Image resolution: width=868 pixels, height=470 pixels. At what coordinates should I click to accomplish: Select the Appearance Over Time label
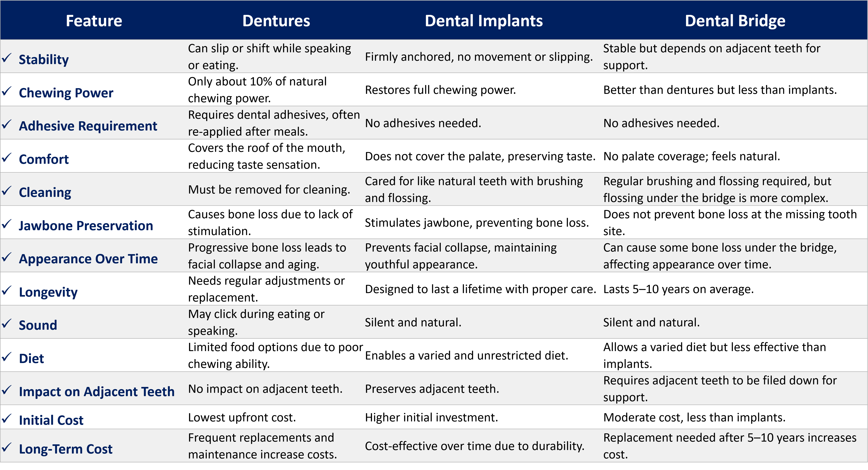pos(88,259)
